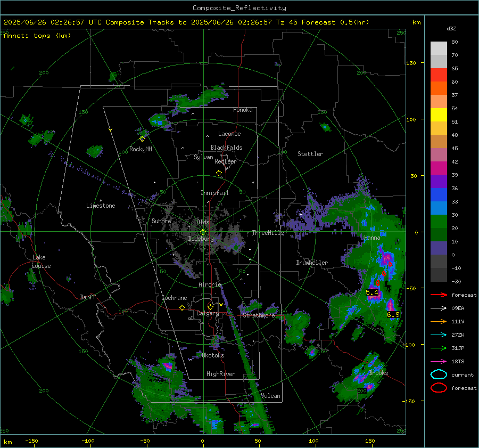
Task: Click the Banff map label
Action: tap(88, 297)
